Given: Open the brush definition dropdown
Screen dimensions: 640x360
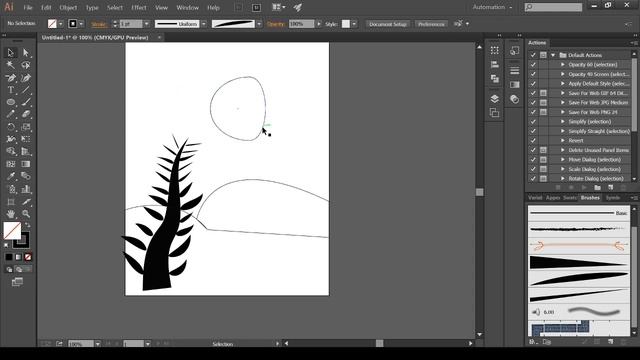Looking at the screenshot, I should [x=259, y=24].
